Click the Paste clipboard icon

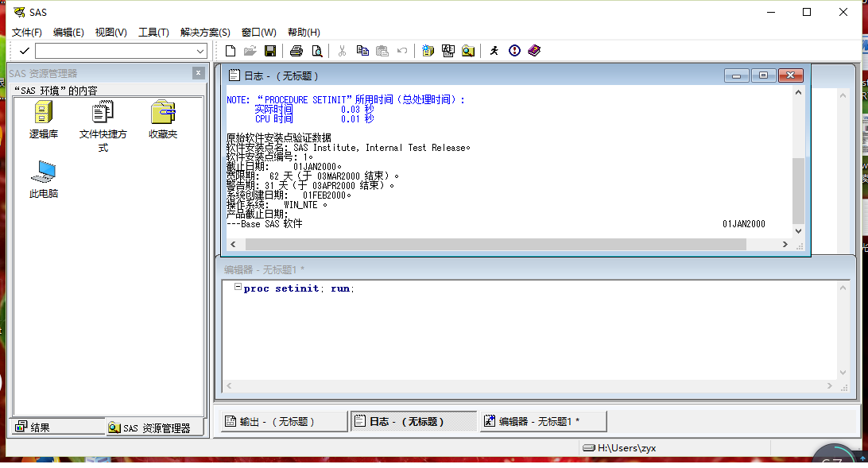[x=382, y=51]
